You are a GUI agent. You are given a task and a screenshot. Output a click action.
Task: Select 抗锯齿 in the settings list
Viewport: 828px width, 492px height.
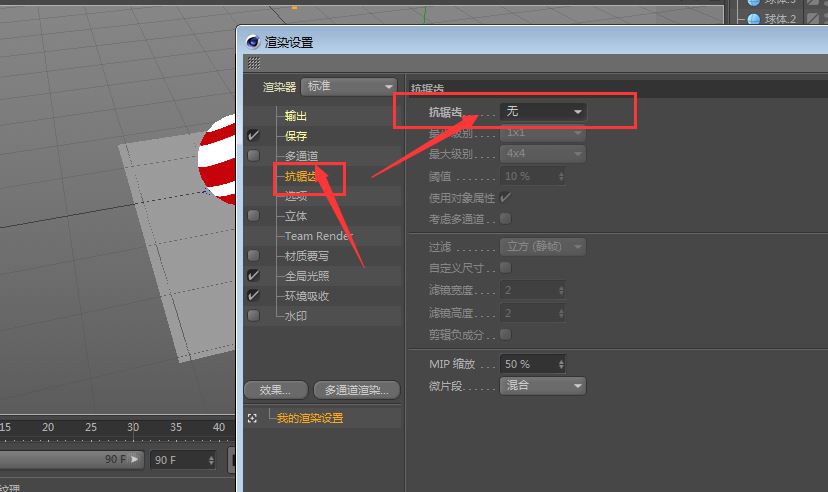[x=301, y=176]
